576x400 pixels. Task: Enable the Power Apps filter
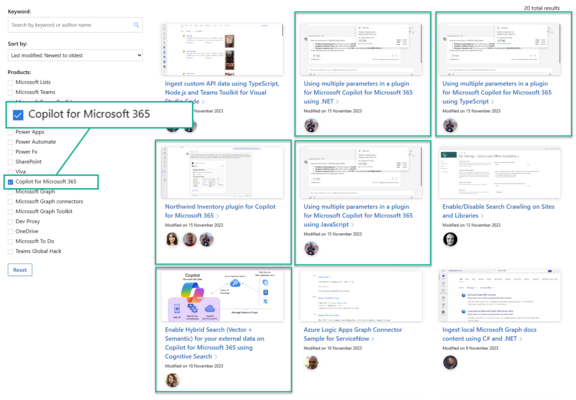10,132
